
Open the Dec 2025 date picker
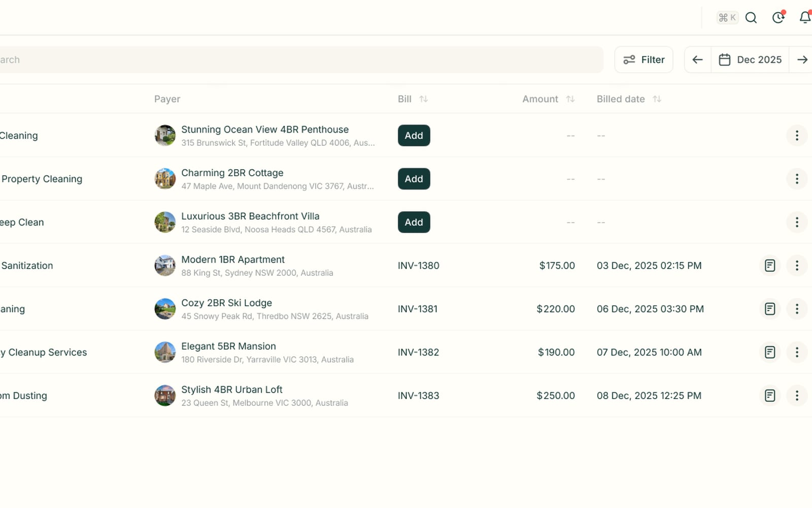[x=750, y=59]
